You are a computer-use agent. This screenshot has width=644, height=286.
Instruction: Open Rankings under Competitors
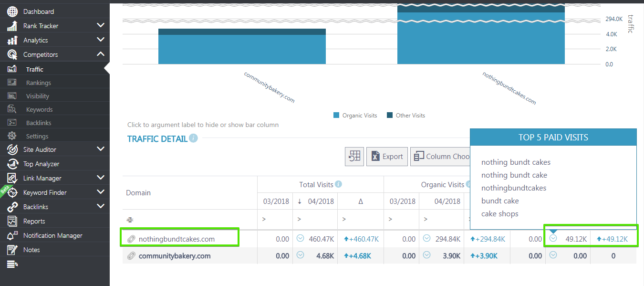tap(39, 83)
